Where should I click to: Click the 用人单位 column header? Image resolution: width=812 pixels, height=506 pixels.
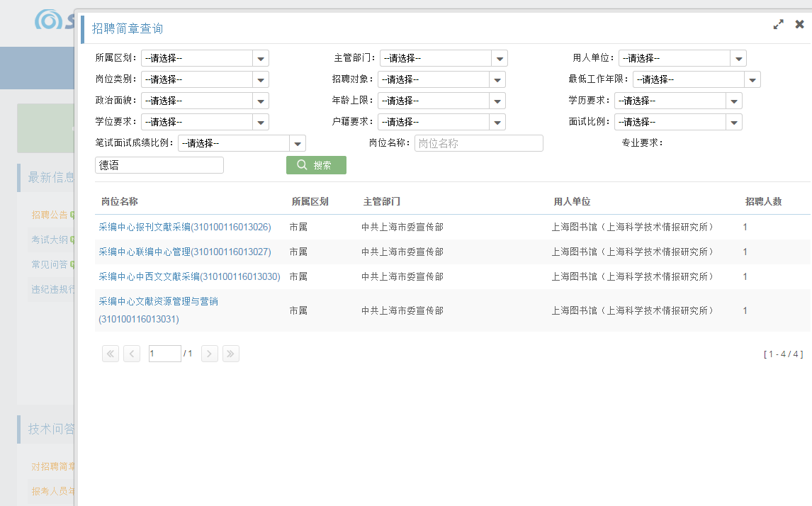(573, 201)
